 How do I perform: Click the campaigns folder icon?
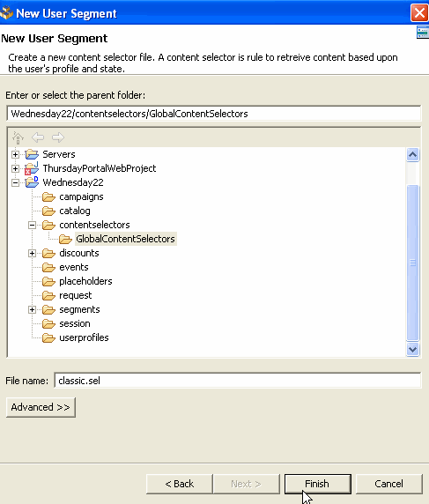tap(48, 196)
